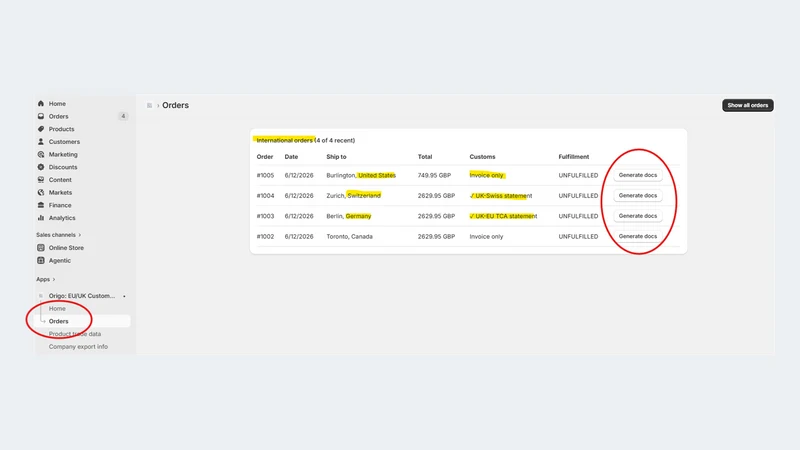Viewport: 800px width, 450px height.
Task: Click order number #1002
Action: [x=265, y=237]
